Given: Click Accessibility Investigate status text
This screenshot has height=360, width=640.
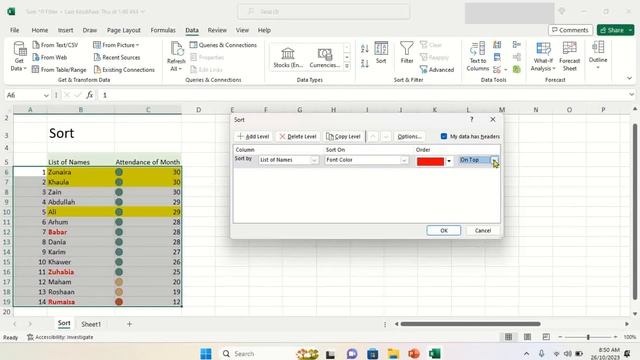Looking at the screenshot, I should tap(60, 337).
